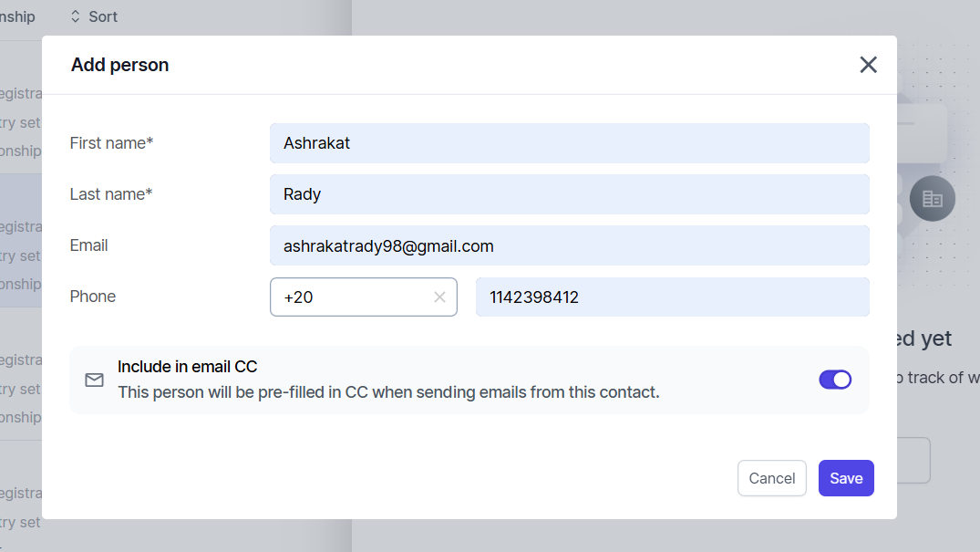The height and width of the screenshot is (552, 980).
Task: Edit the First name field Ashrakat
Action: coord(570,143)
